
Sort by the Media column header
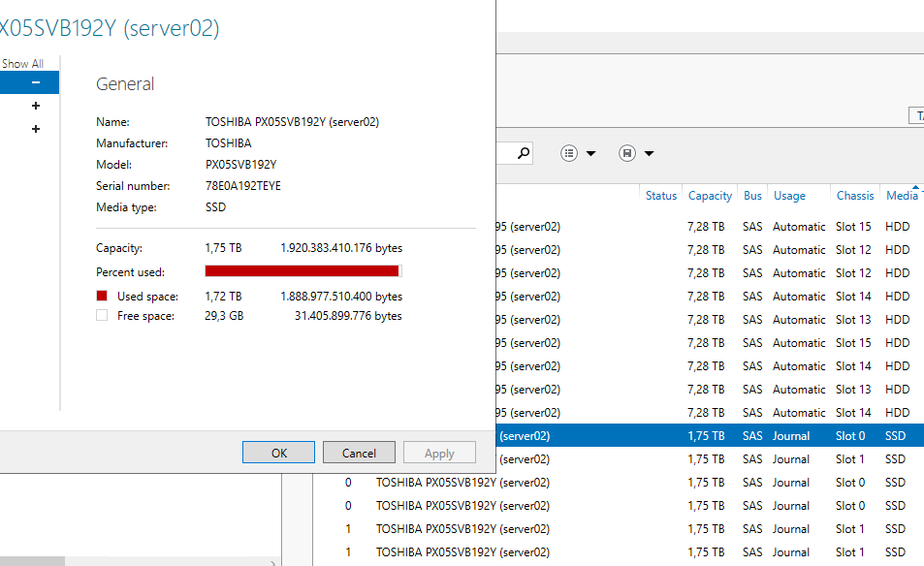tap(903, 196)
